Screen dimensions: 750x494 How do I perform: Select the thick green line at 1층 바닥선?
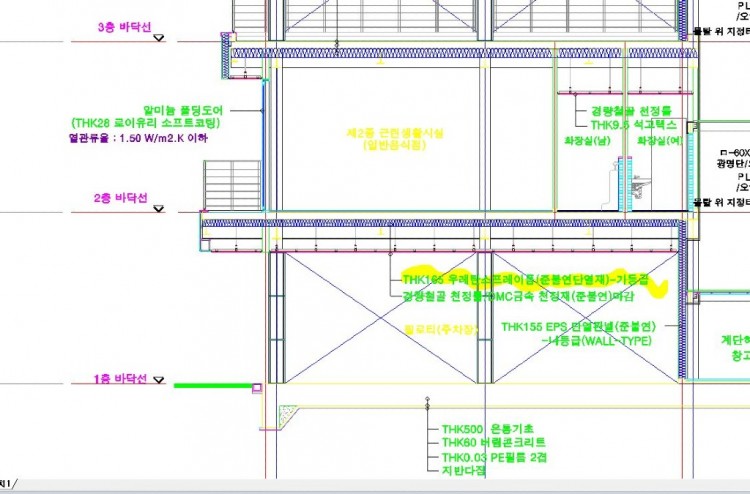click(213, 385)
